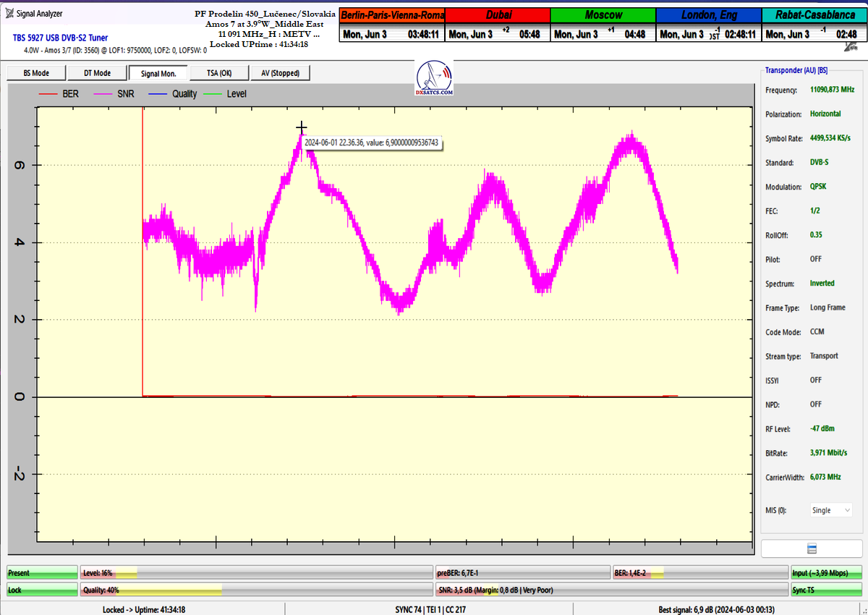The image size is (868, 615).
Task: Click the satellite icon below Rabat-Casablanca clock
Action: click(x=851, y=46)
